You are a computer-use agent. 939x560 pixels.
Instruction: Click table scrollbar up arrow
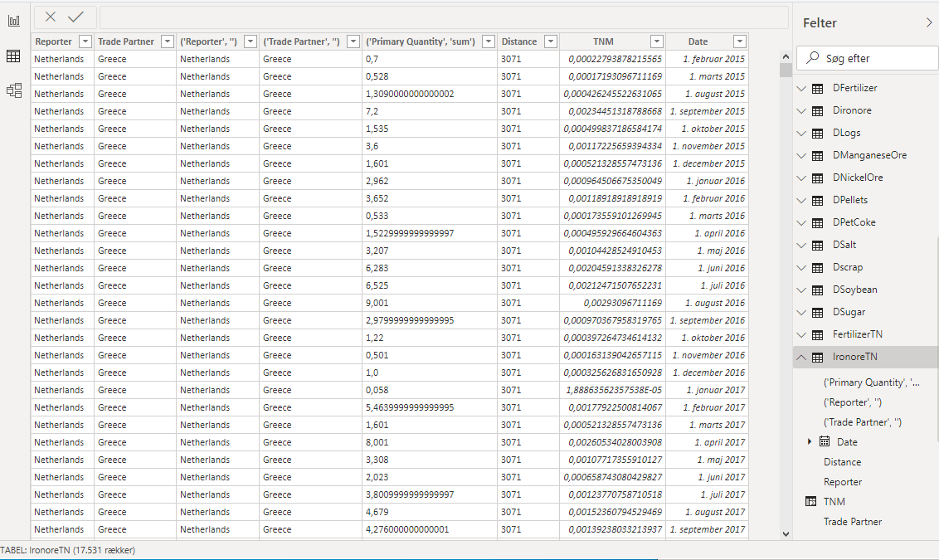(786, 56)
